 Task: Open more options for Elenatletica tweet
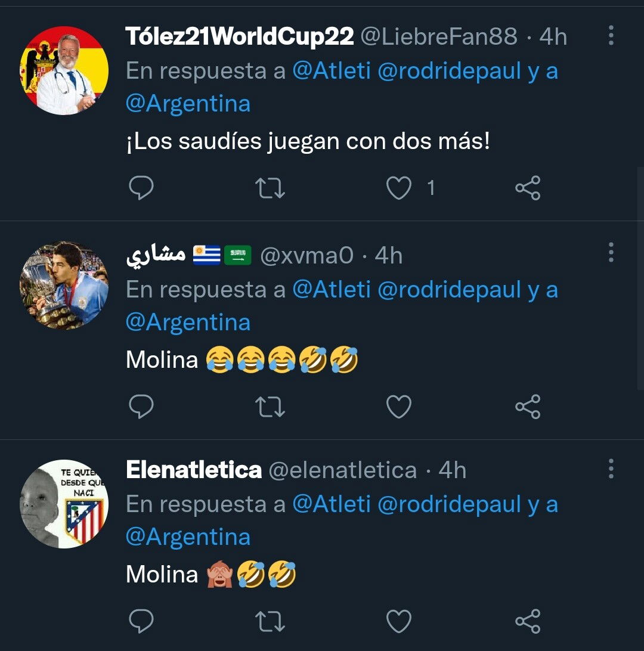(611, 469)
